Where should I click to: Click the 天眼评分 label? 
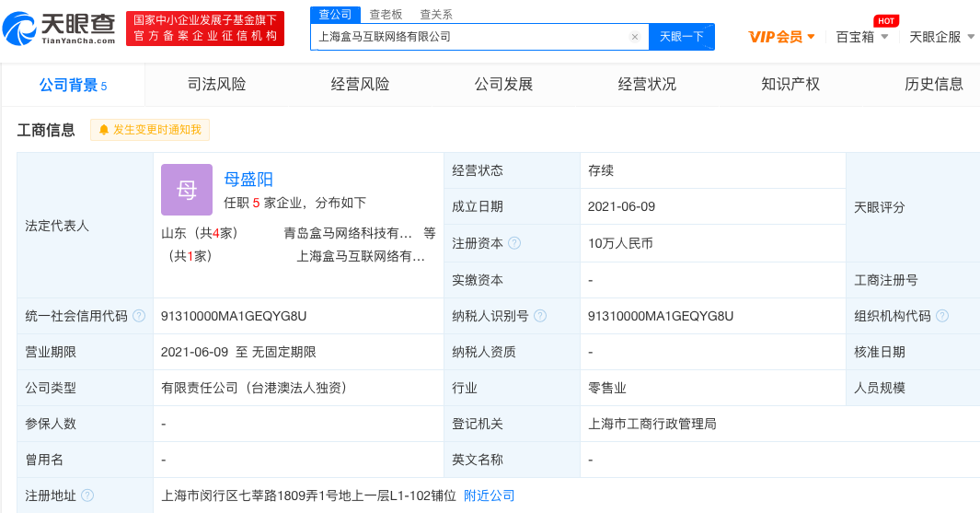(x=880, y=207)
